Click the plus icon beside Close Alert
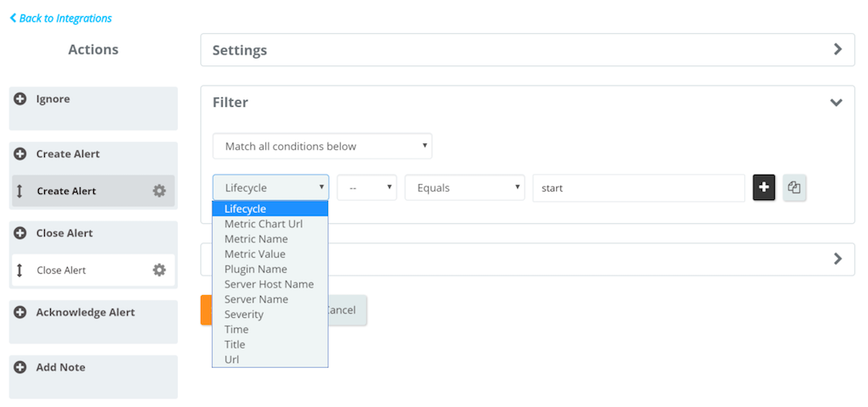Viewport: 868px width, 407px height. pyautogui.click(x=20, y=233)
